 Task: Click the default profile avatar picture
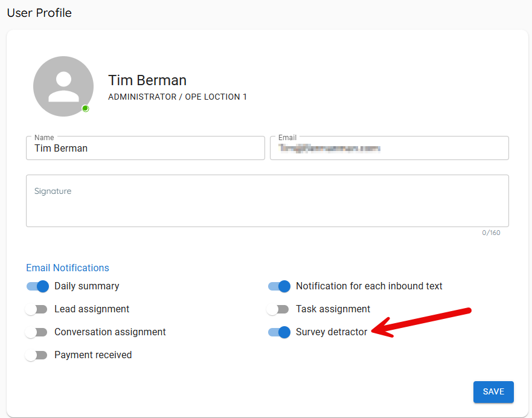pos(63,86)
